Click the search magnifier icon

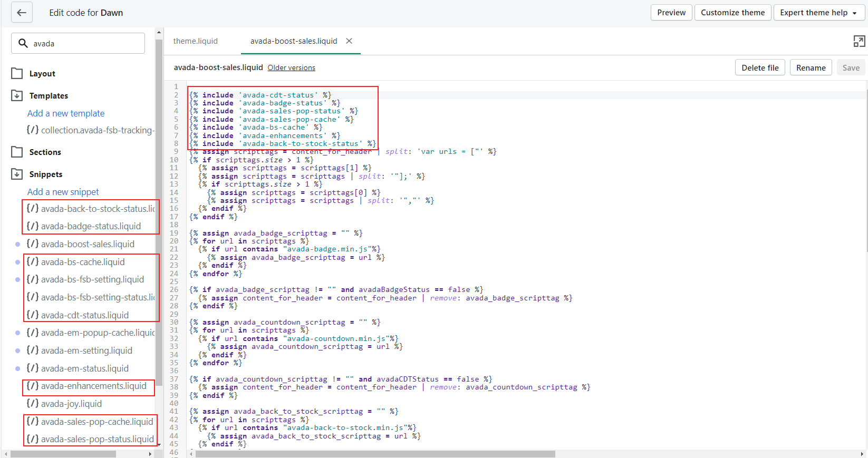pyautogui.click(x=23, y=43)
